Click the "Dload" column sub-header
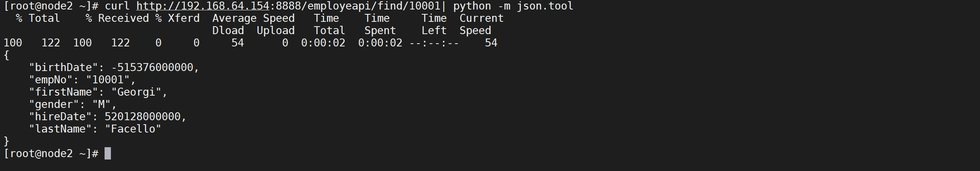980x171 pixels. coord(228,31)
